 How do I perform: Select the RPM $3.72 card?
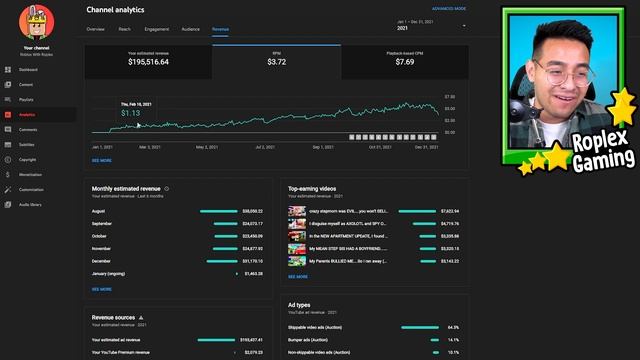[x=276, y=62]
